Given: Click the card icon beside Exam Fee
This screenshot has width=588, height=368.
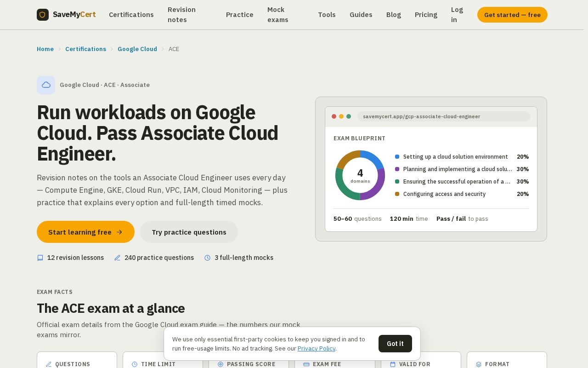Looking at the screenshot, I should (x=306, y=364).
